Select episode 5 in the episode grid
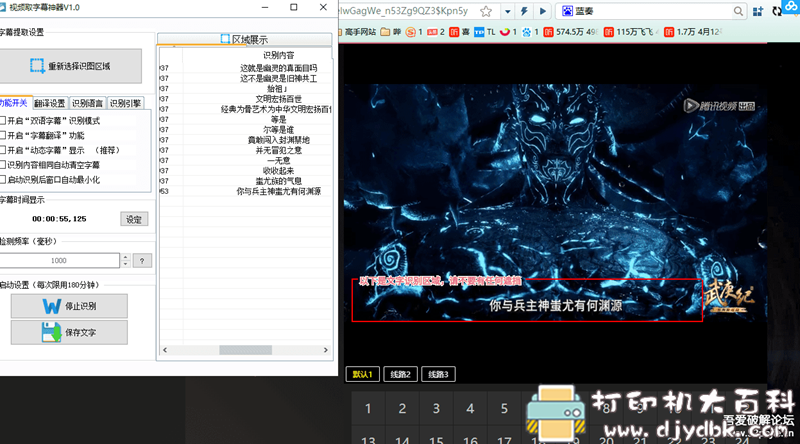 504,408
